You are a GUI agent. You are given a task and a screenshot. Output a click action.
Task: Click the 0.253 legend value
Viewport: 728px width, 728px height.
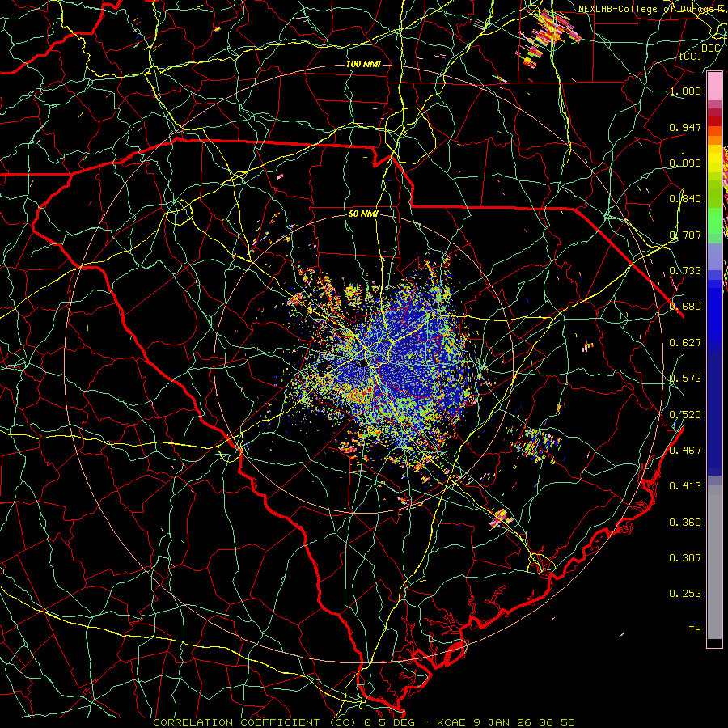(x=685, y=594)
